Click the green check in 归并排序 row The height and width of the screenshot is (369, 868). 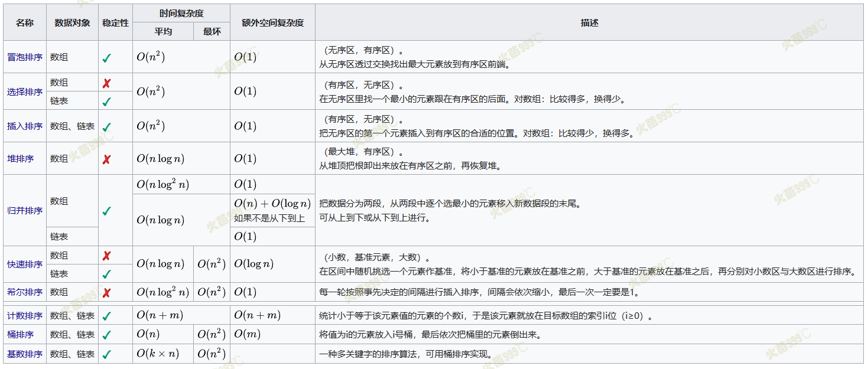106,211
